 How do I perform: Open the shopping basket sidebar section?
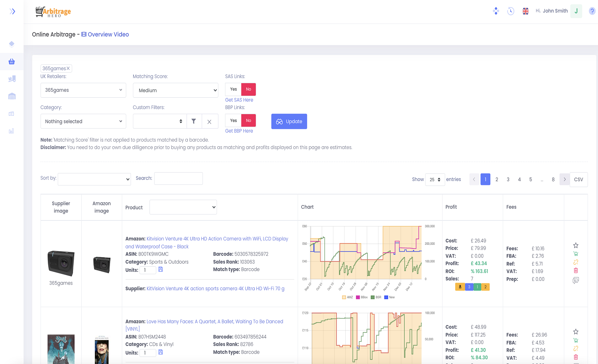pos(12,61)
